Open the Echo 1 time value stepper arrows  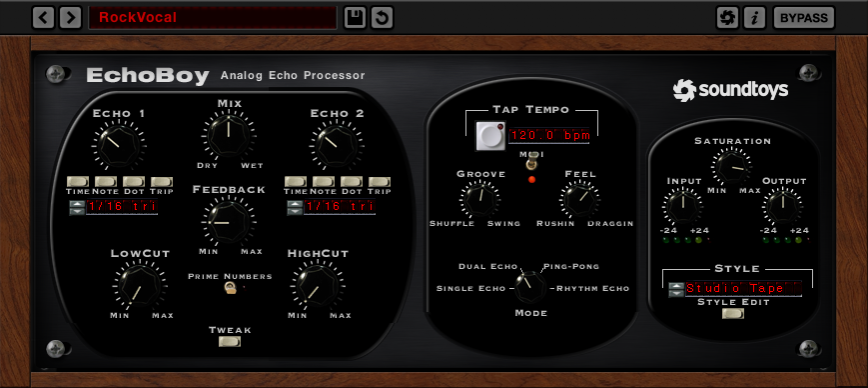(x=76, y=208)
